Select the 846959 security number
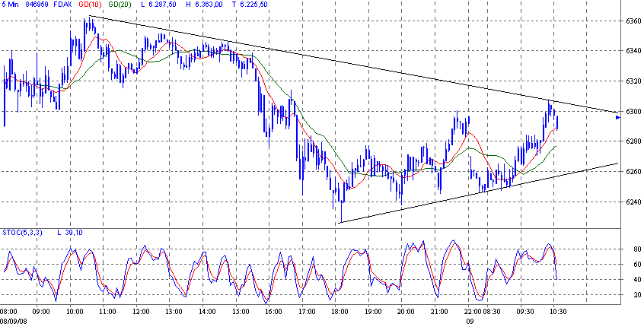Image resolution: width=644 pixels, height=327 pixels. pyautogui.click(x=38, y=5)
